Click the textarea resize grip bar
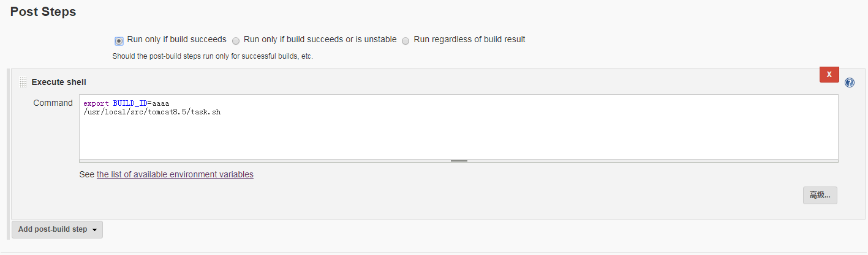Image resolution: width=868 pixels, height=255 pixels. [459, 161]
